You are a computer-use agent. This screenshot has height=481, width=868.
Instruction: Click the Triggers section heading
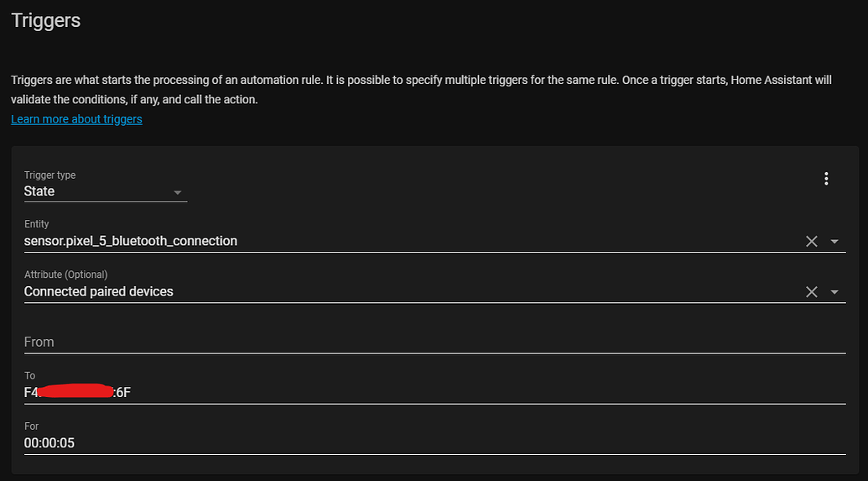coord(46,20)
